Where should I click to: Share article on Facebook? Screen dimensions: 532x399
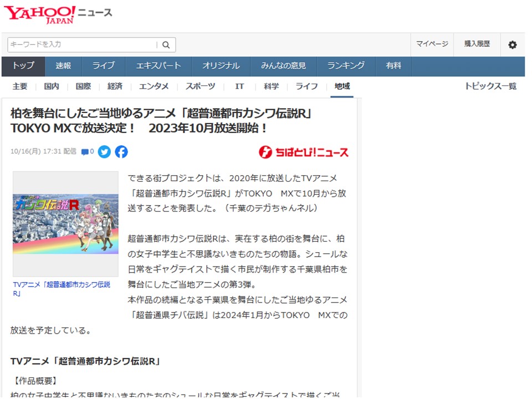[x=121, y=152]
